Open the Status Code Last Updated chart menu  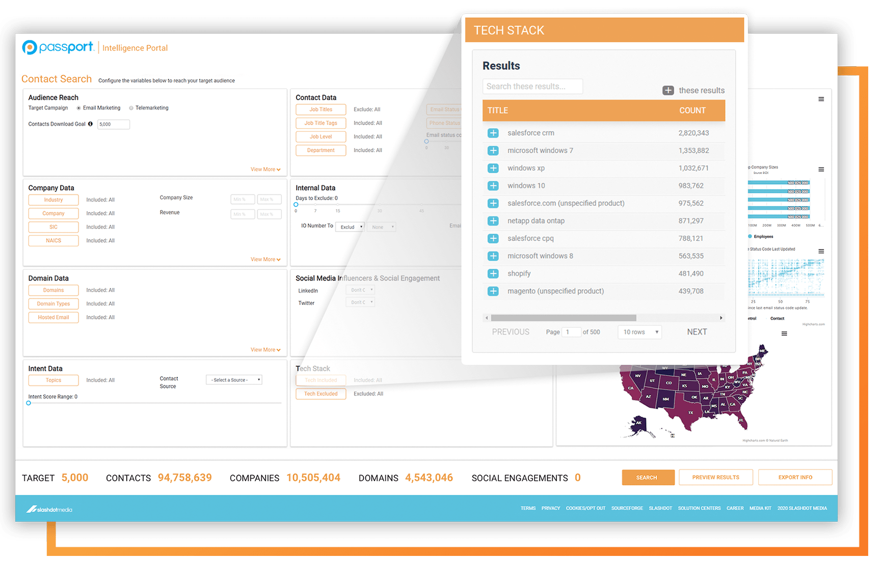point(821,251)
